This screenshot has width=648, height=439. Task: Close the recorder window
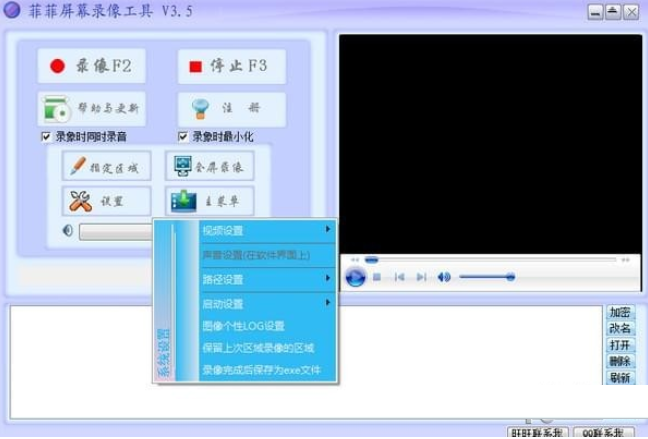[631, 12]
